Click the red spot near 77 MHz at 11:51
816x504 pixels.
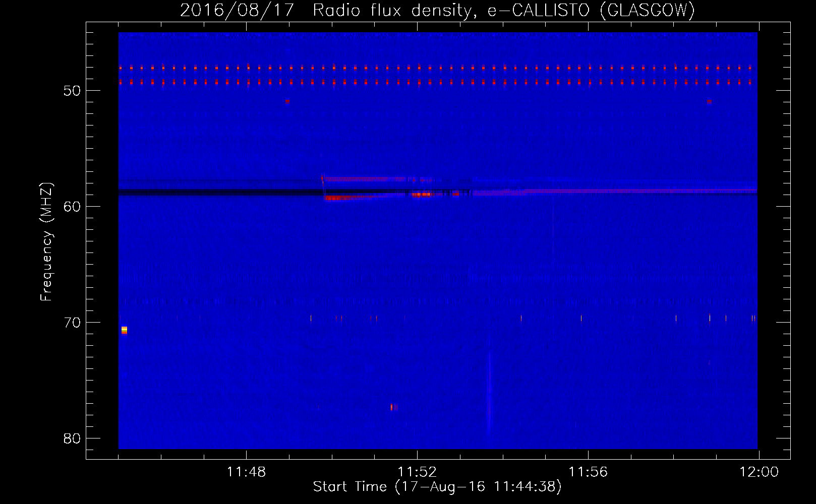pos(394,407)
